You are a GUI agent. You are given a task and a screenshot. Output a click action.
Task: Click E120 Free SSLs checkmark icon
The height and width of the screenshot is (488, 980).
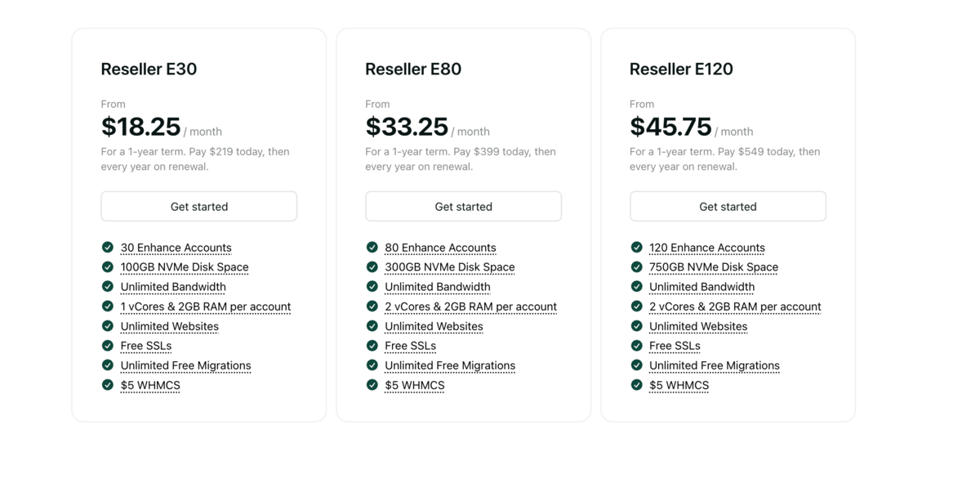(637, 345)
